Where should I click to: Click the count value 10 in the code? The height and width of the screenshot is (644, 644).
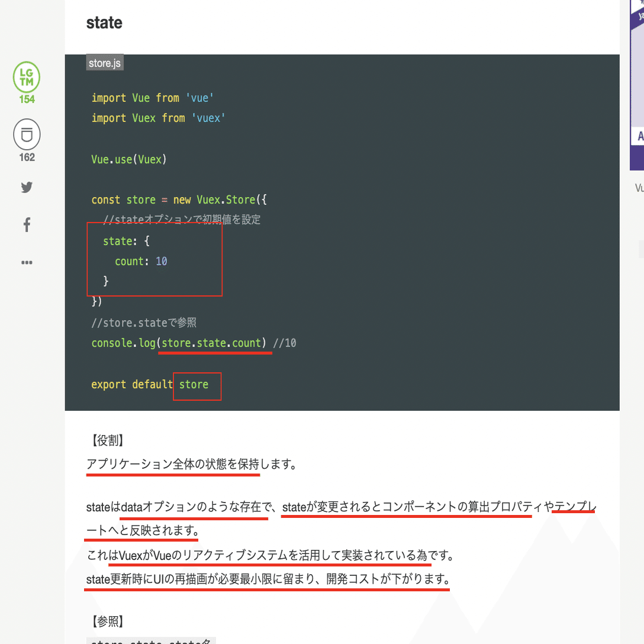(x=161, y=260)
